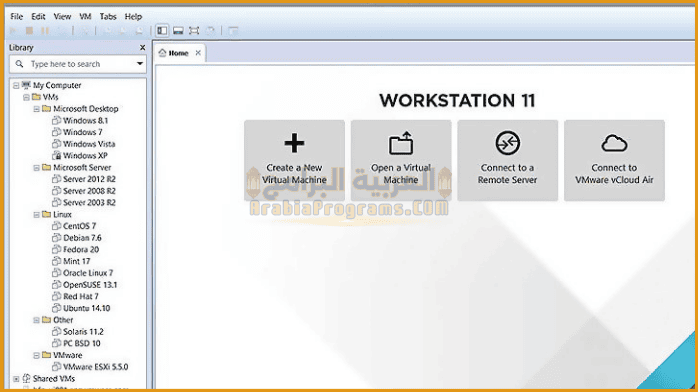This screenshot has height=392, width=698.
Task: Collapse the VMware folder
Action: click(37, 355)
